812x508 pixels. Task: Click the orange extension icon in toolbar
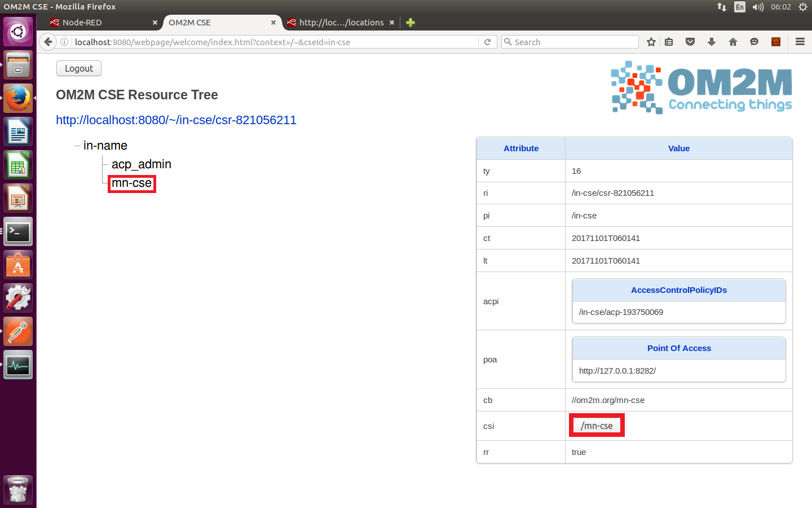(x=776, y=42)
